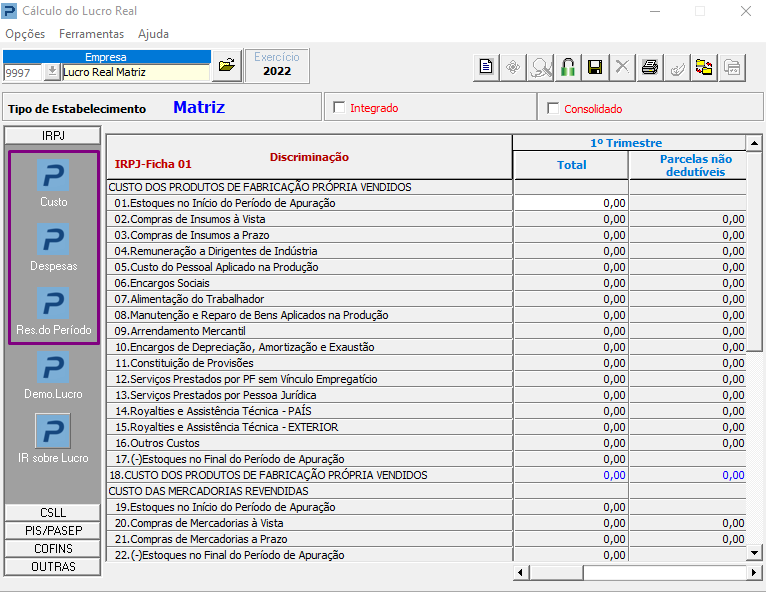Click Total cell for 10.Encargos de Depreciação
Viewport: 766px width, 592px height.
pyautogui.click(x=571, y=347)
